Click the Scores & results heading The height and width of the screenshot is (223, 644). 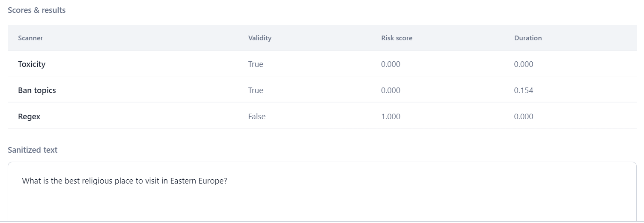pos(37,10)
